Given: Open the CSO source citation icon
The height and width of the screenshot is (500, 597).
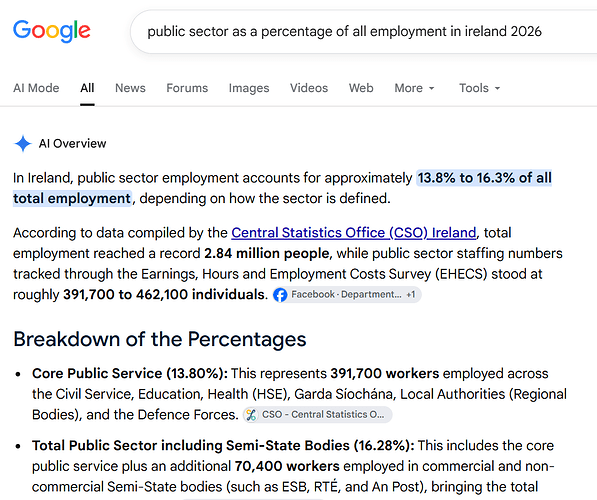Looking at the screenshot, I should [251, 415].
